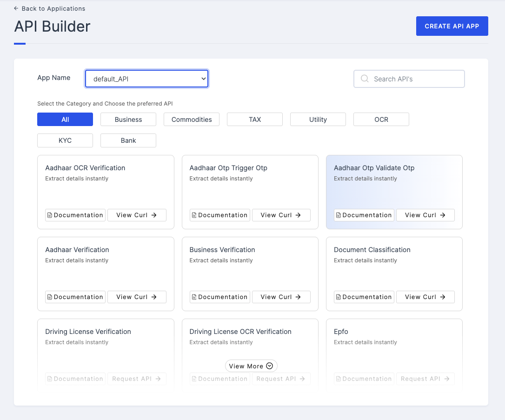Click arrow icon in Document Classification View Curl

coord(443,297)
